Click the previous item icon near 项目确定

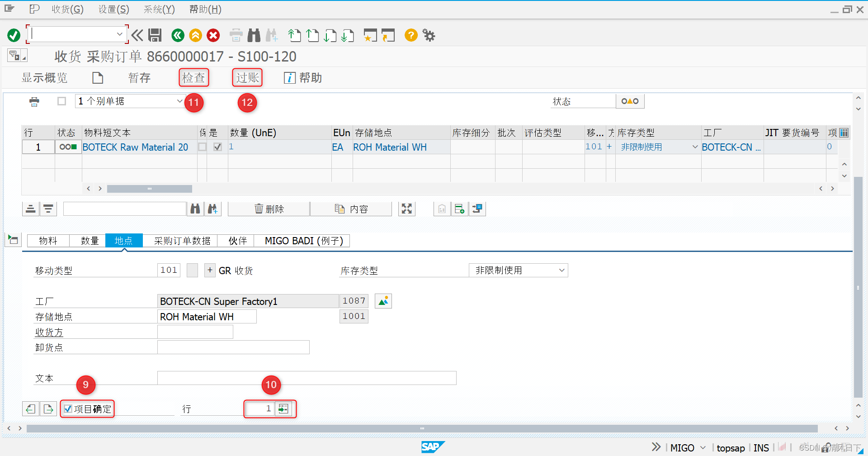(31, 409)
